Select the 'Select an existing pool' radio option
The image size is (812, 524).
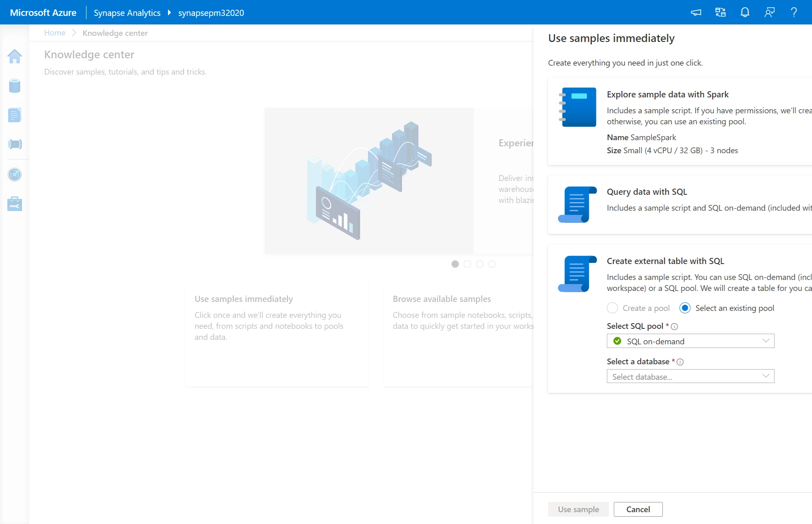[x=686, y=308]
